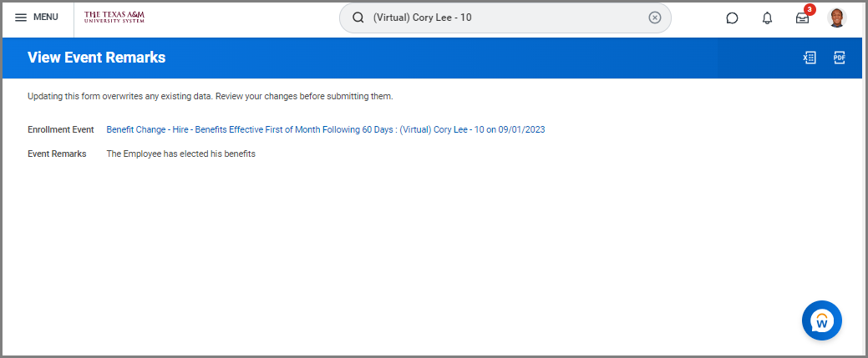Open the Benefit Change - Hire enrollment event link
868x358 pixels.
point(326,129)
